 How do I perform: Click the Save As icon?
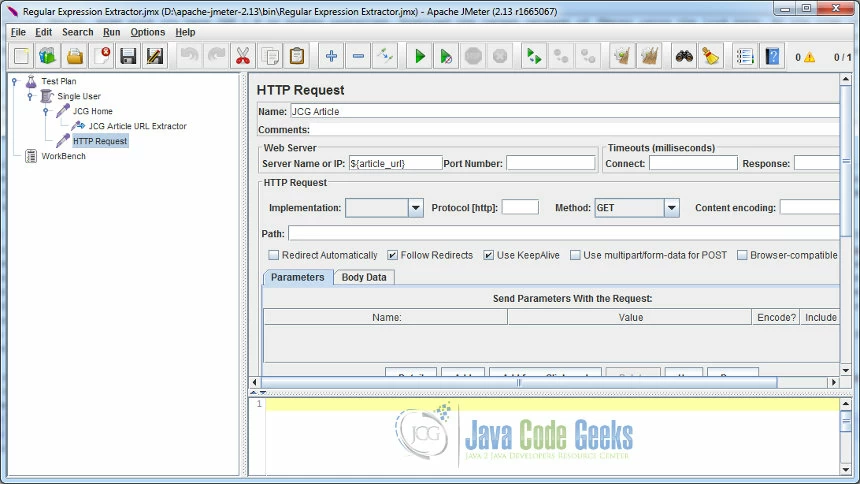click(155, 56)
